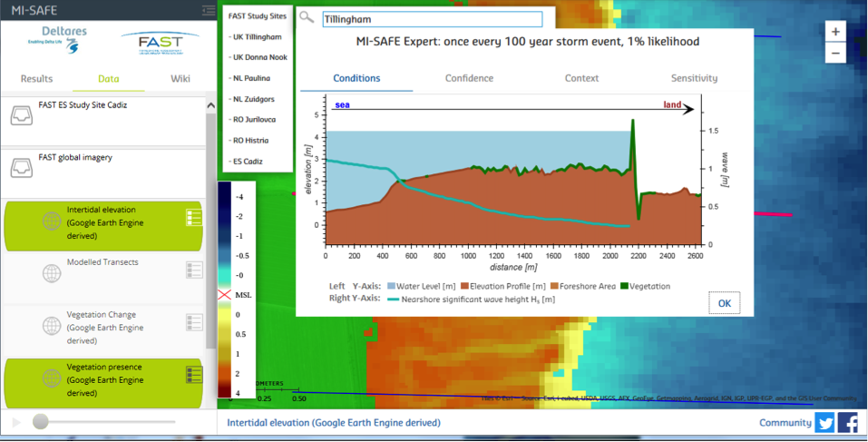Image resolution: width=868 pixels, height=442 pixels.
Task: Open the Twitter community link
Action: [x=824, y=423]
